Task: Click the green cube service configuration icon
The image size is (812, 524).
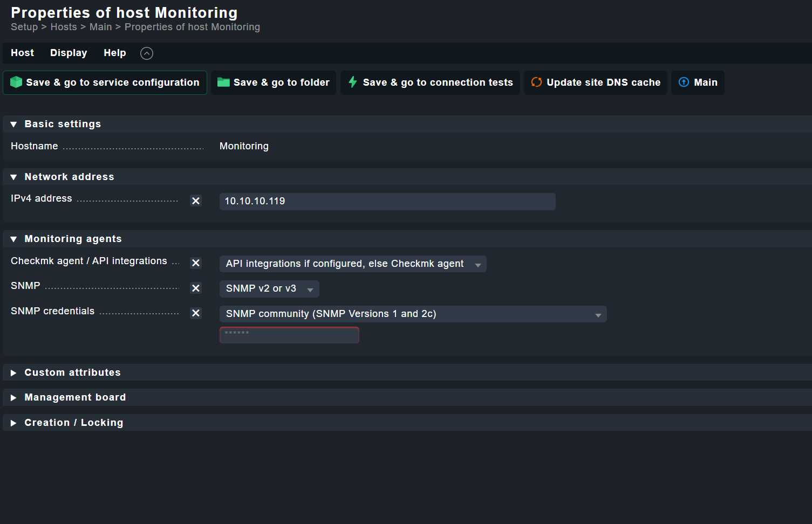Action: [x=16, y=82]
